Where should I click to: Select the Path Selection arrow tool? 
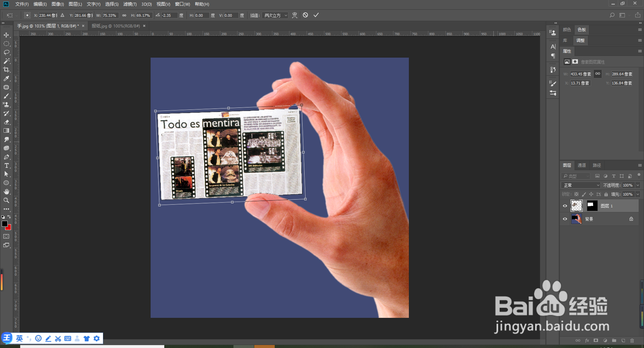6,174
